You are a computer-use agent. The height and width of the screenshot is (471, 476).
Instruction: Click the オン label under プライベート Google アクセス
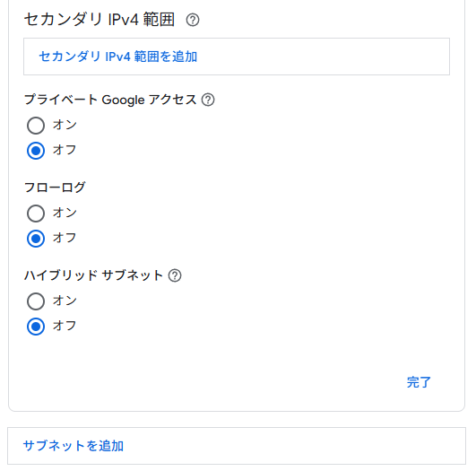[65, 125]
